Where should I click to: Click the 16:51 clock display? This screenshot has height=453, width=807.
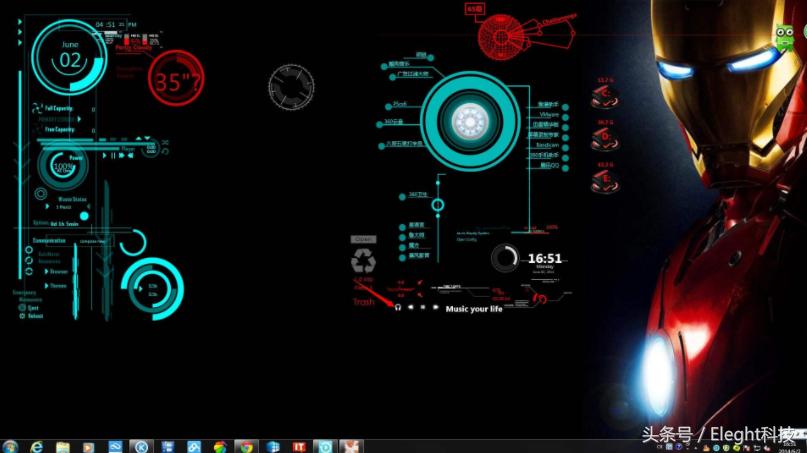tap(545, 258)
